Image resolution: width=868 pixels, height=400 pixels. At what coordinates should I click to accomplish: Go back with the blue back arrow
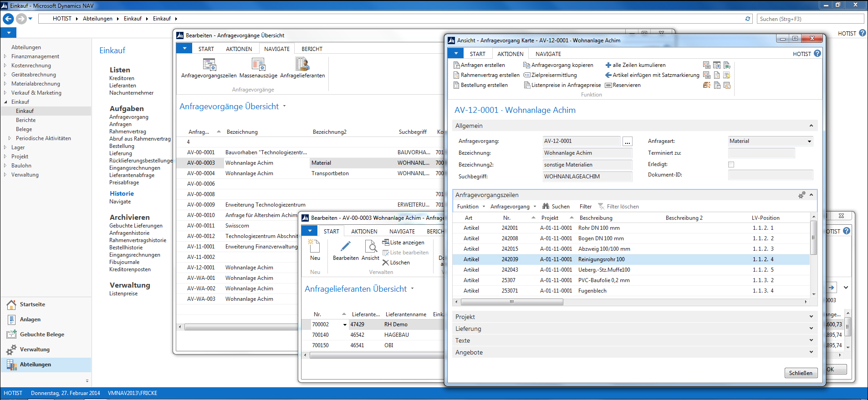(x=8, y=19)
